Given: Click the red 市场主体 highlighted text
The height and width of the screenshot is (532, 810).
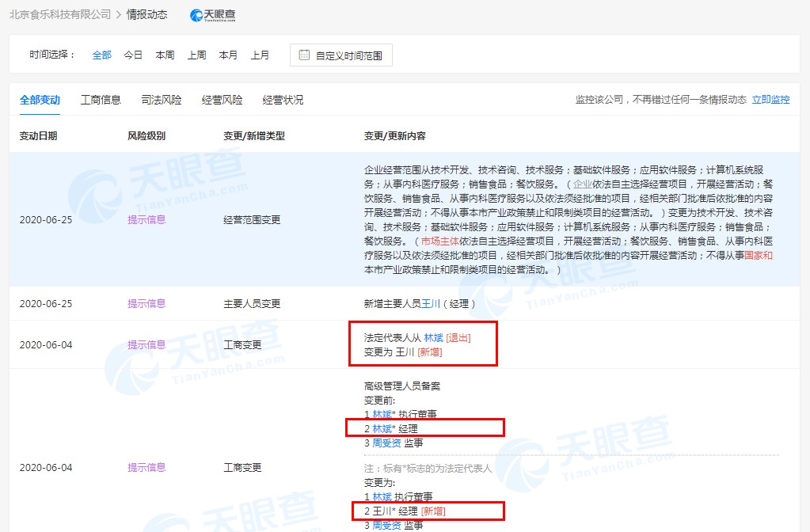Looking at the screenshot, I should point(440,241).
